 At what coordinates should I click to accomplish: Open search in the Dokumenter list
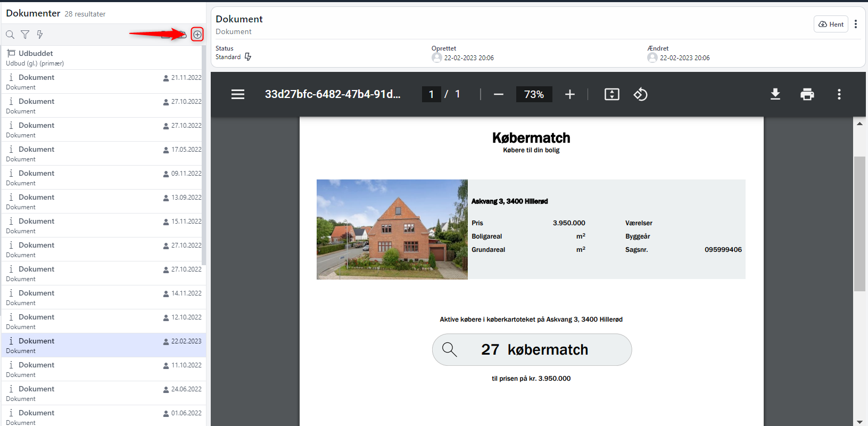tap(10, 35)
